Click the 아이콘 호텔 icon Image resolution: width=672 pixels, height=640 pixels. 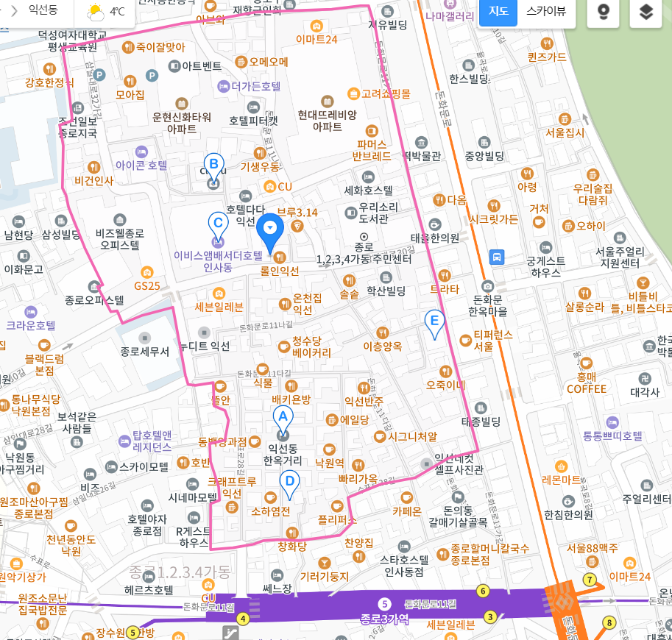141,152
